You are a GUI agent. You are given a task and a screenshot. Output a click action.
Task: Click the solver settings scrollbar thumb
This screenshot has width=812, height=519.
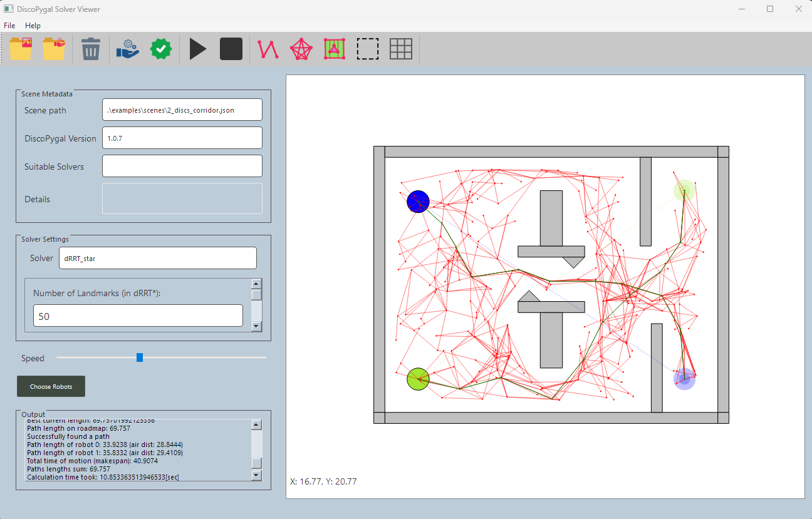pyautogui.click(x=256, y=294)
